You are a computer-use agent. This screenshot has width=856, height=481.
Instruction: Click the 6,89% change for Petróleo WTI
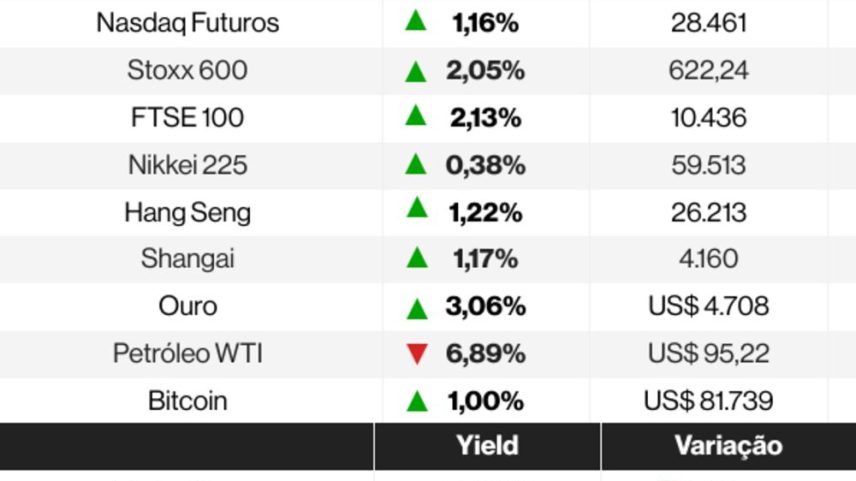click(485, 353)
